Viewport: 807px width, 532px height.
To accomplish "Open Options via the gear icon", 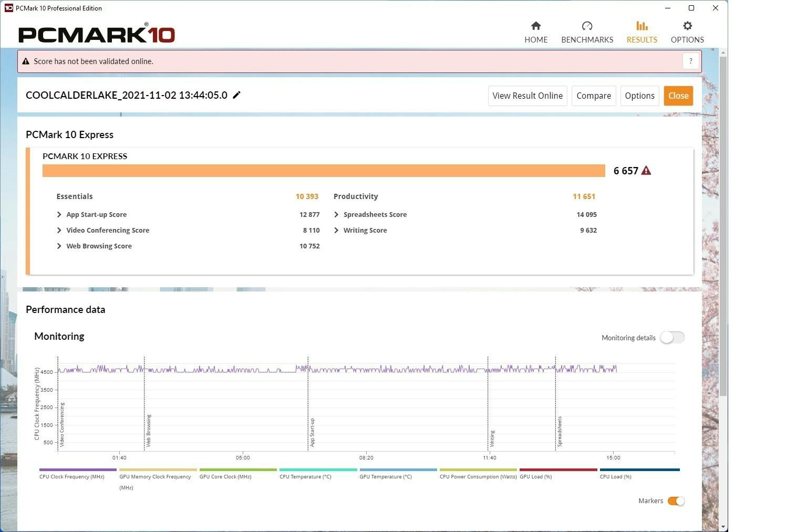I will [x=687, y=26].
